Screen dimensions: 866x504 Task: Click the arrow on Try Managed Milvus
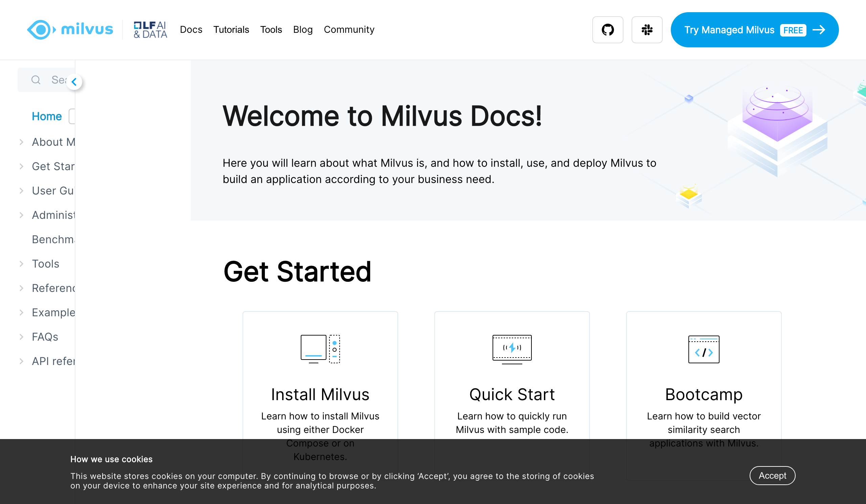point(819,30)
